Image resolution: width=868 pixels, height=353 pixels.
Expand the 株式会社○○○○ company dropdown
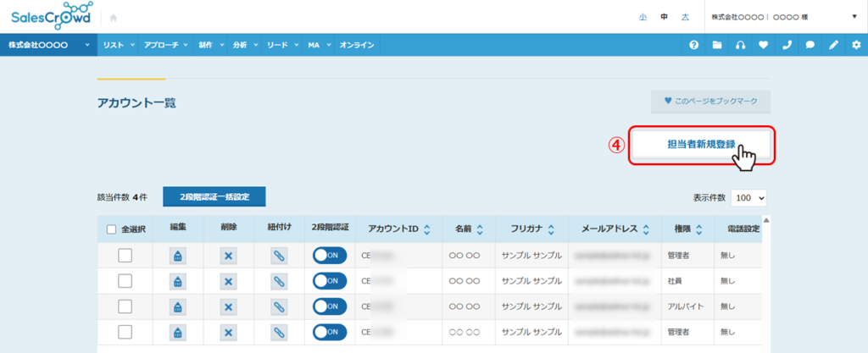[x=48, y=45]
